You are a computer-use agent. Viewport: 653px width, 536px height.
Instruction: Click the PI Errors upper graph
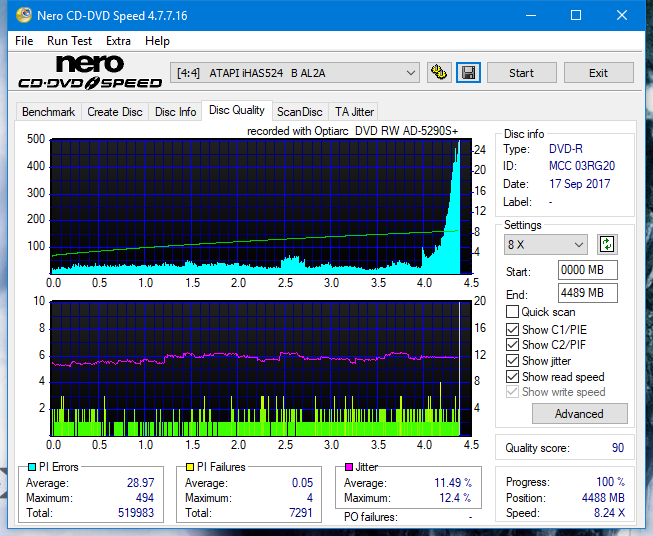(x=261, y=206)
